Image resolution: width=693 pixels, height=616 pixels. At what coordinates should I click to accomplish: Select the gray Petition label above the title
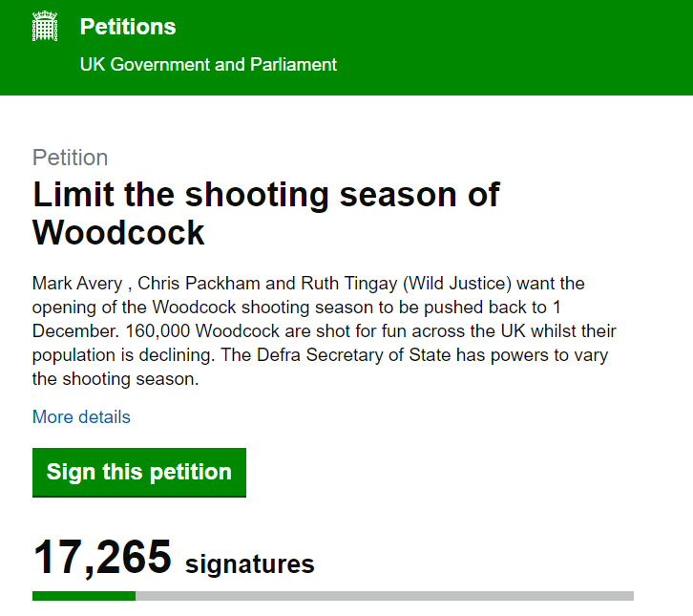click(70, 158)
